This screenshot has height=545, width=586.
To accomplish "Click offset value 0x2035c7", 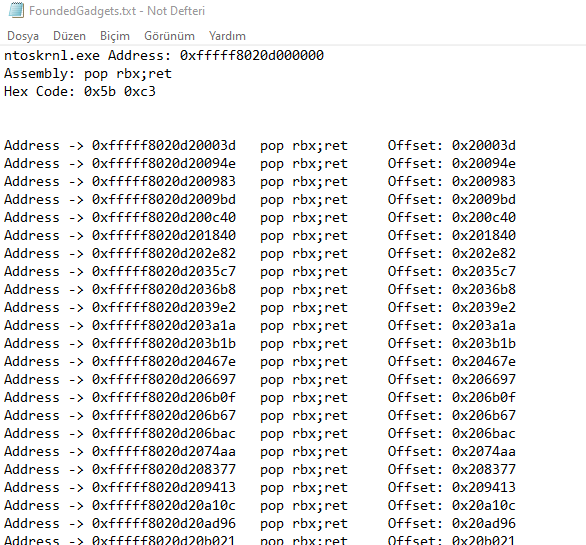I will pos(484,271).
